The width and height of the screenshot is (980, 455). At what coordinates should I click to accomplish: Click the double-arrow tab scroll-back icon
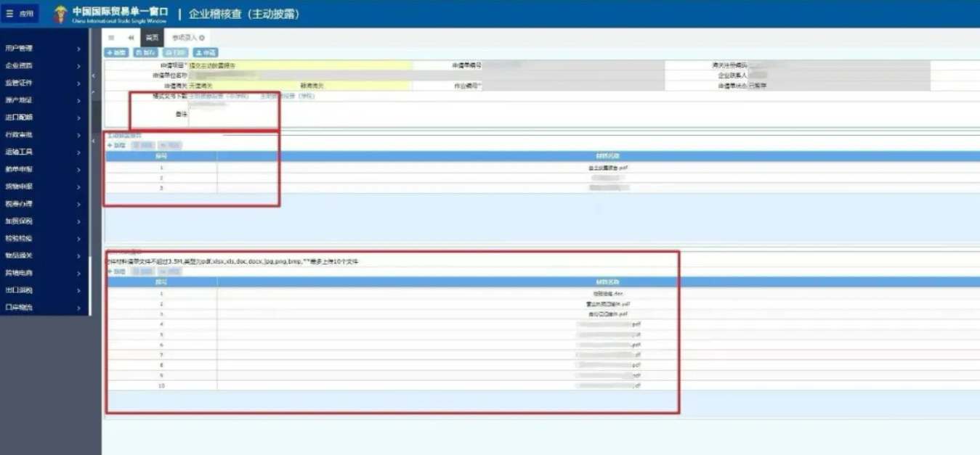coord(131,37)
